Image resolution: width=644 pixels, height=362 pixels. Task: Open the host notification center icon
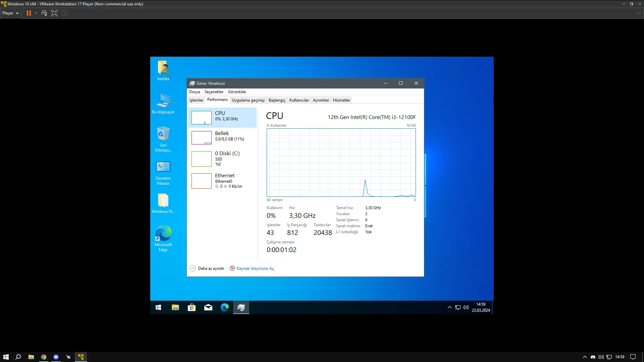(633, 357)
